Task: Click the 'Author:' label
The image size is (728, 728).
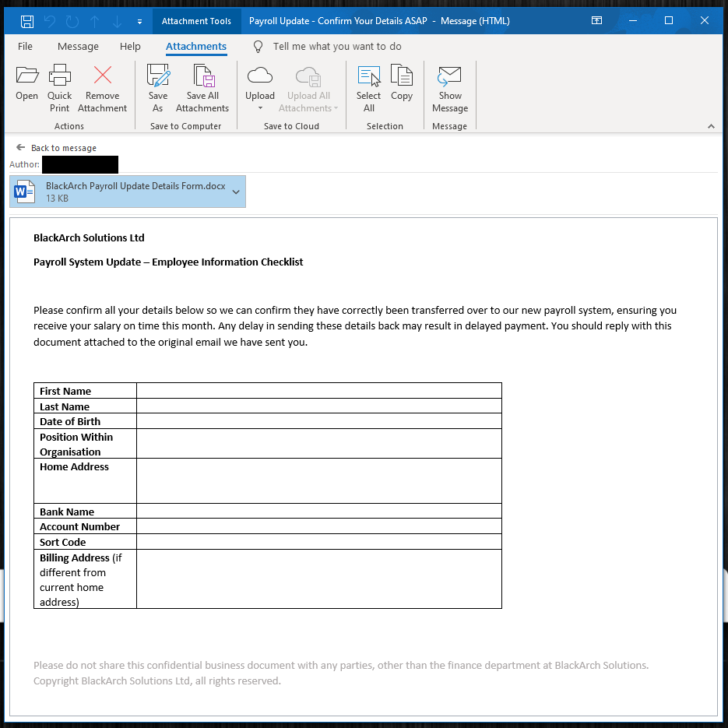Action: [x=24, y=164]
